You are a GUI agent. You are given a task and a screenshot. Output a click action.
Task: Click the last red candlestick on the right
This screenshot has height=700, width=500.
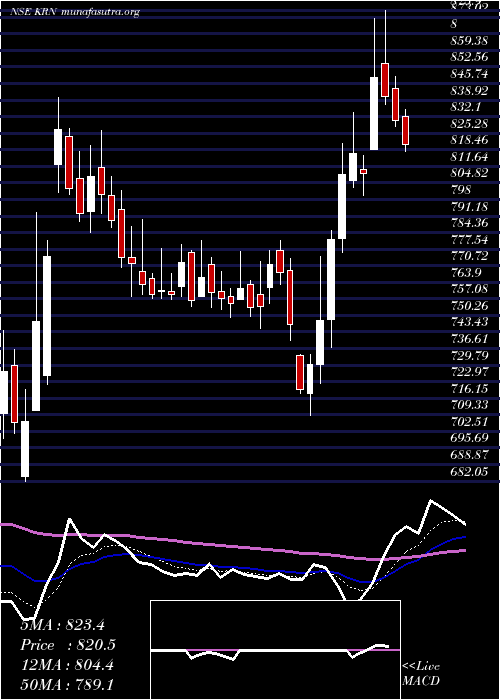405,130
